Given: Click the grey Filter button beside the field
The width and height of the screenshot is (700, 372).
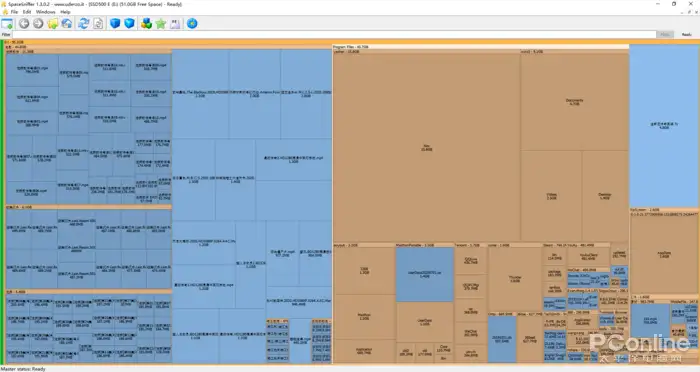Looking at the screenshot, I should pyautogui.click(x=665, y=34).
